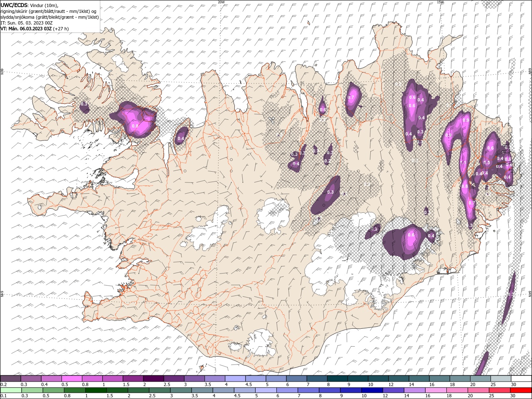This screenshot has height=399, width=532.
Task: Select upper-row legend swatch starting at 3.5
Action: point(214,379)
